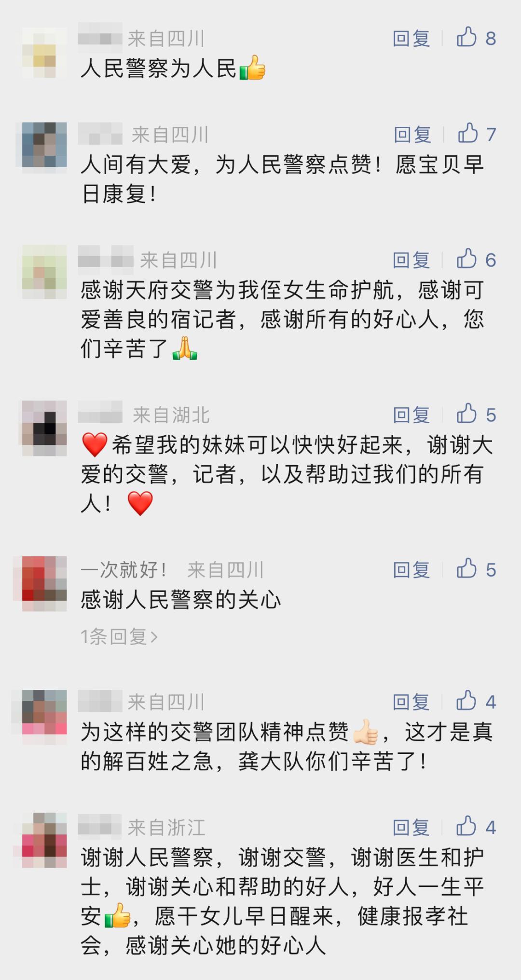The height and width of the screenshot is (980, 521).
Task: Open the username 一次就好! profile
Action: click(x=124, y=570)
